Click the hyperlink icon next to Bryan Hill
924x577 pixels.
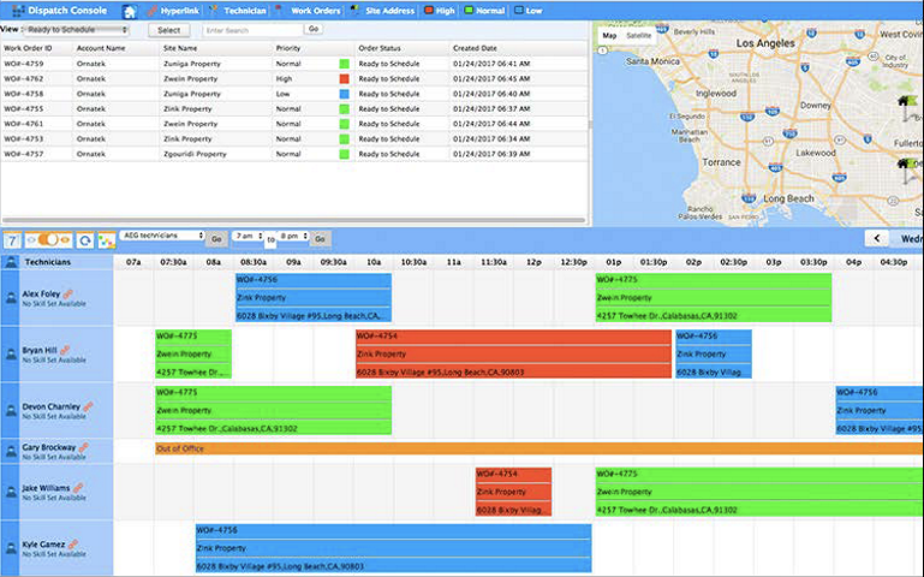(66, 349)
